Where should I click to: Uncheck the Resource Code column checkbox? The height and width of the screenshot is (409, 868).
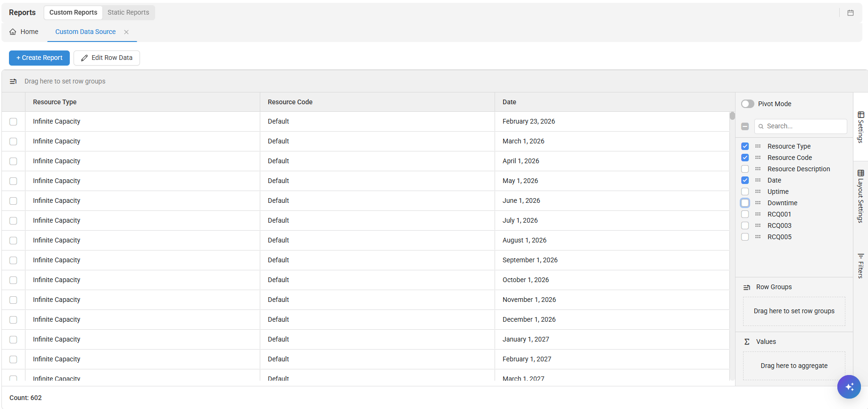[x=745, y=158]
